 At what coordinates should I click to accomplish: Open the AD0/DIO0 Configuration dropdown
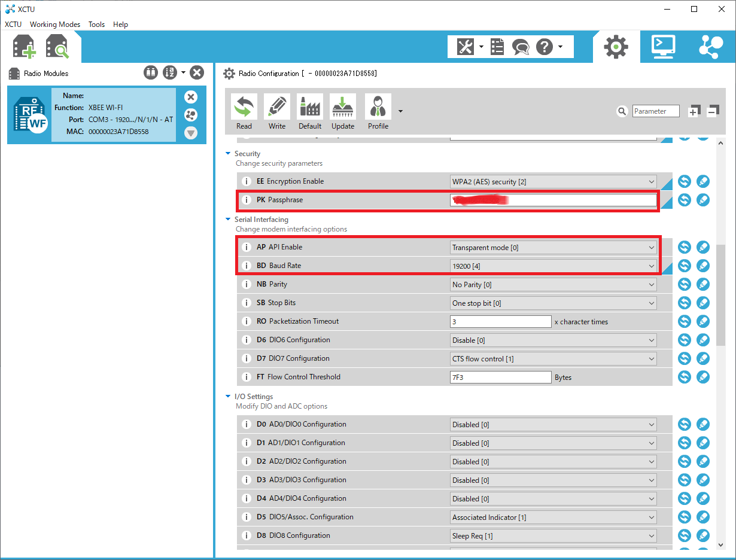(553, 424)
